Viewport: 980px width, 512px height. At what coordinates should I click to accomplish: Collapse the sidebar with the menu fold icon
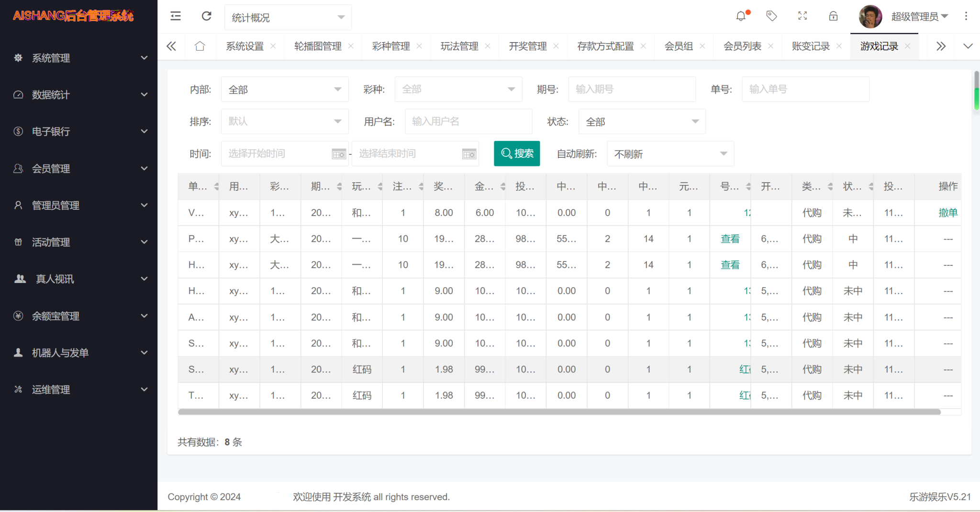coord(176,16)
